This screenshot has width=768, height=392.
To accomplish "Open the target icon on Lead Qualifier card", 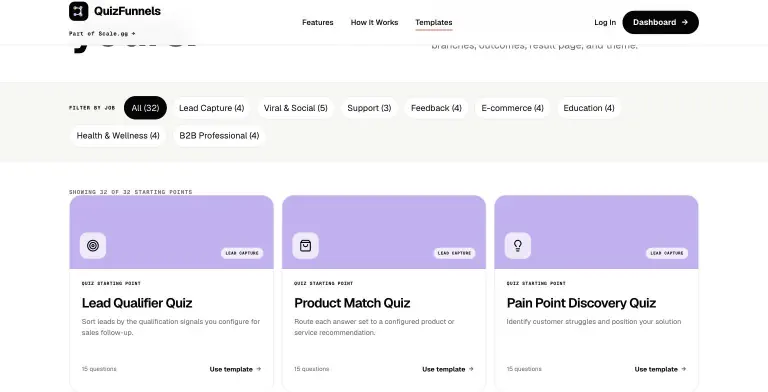I will (x=93, y=245).
